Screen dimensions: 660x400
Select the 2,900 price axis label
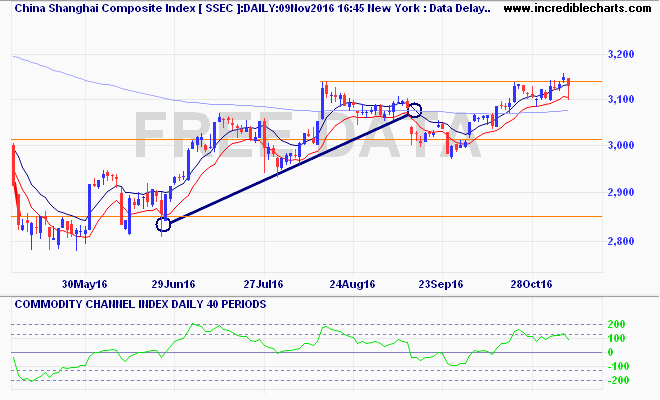(621, 192)
